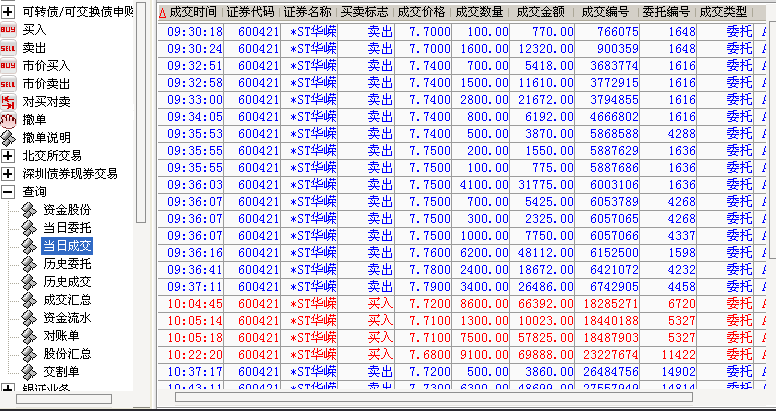Select 市价买入 in the sidebar
Screen dimensions: 776x411
pyautogui.click(x=46, y=66)
